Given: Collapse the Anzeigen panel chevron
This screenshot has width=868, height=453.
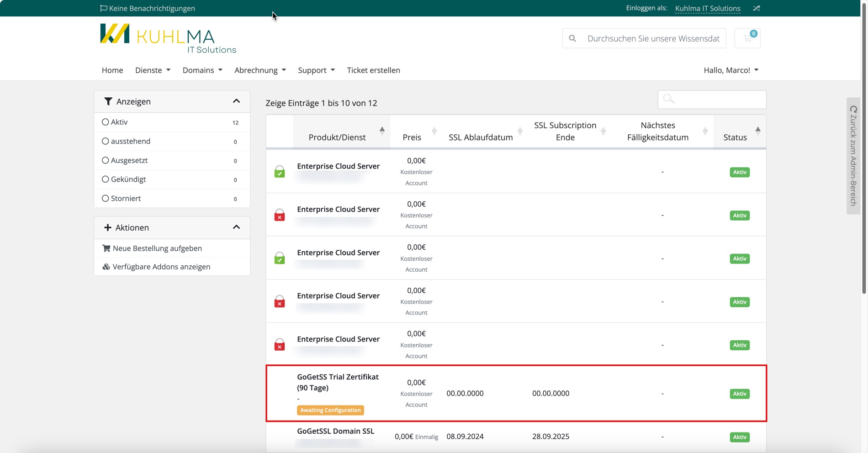Looking at the screenshot, I should pos(236,101).
